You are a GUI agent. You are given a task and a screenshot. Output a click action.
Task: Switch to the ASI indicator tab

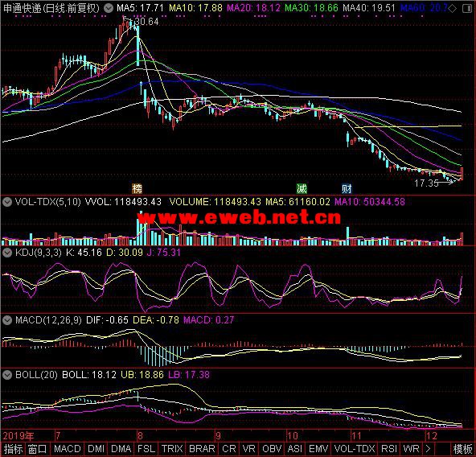click(294, 449)
